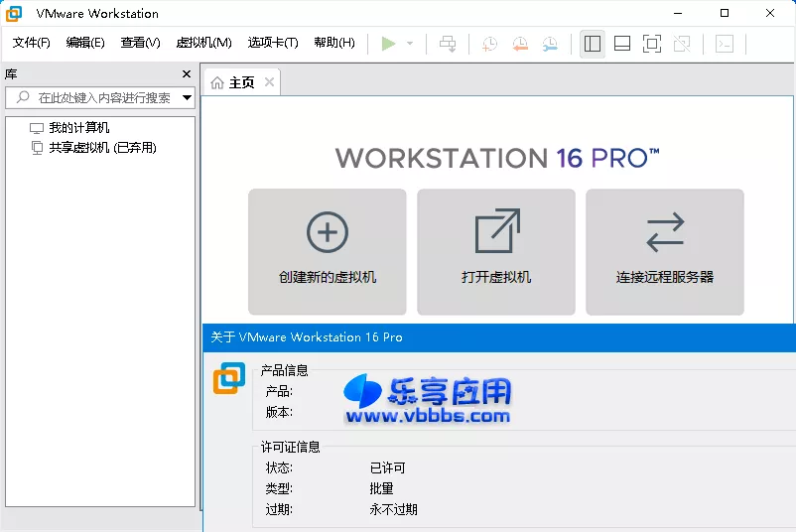Select 共享虚拟机 (已弃用) in the library tree
This screenshot has width=796, height=532.
tap(102, 148)
